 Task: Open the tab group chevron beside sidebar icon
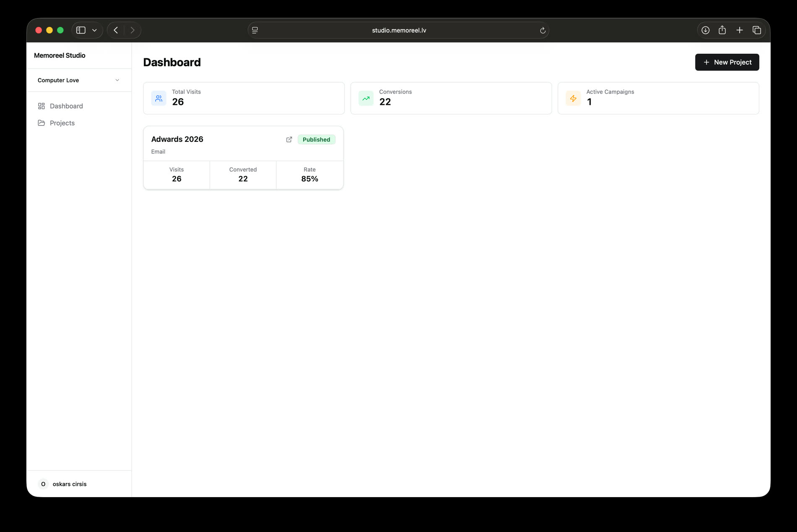point(94,30)
